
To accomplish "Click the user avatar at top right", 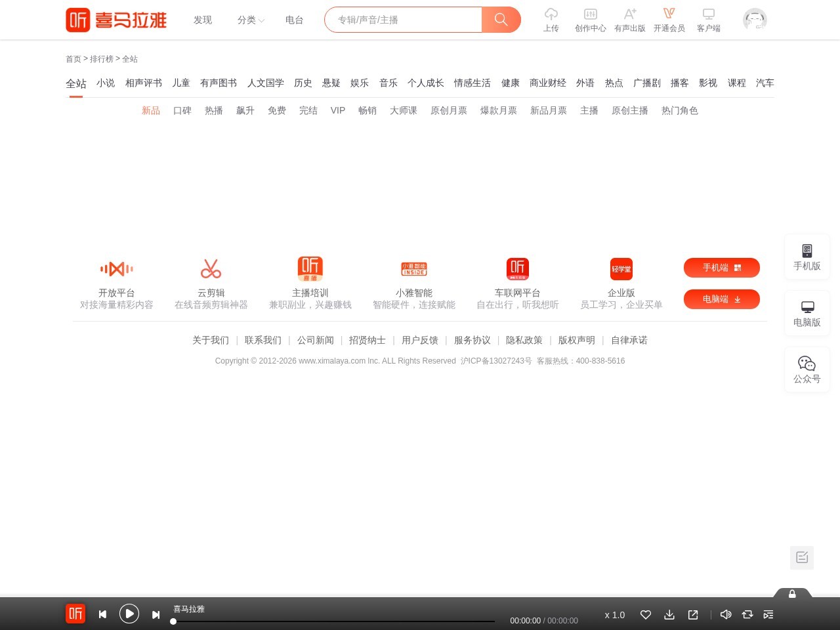I will (755, 20).
